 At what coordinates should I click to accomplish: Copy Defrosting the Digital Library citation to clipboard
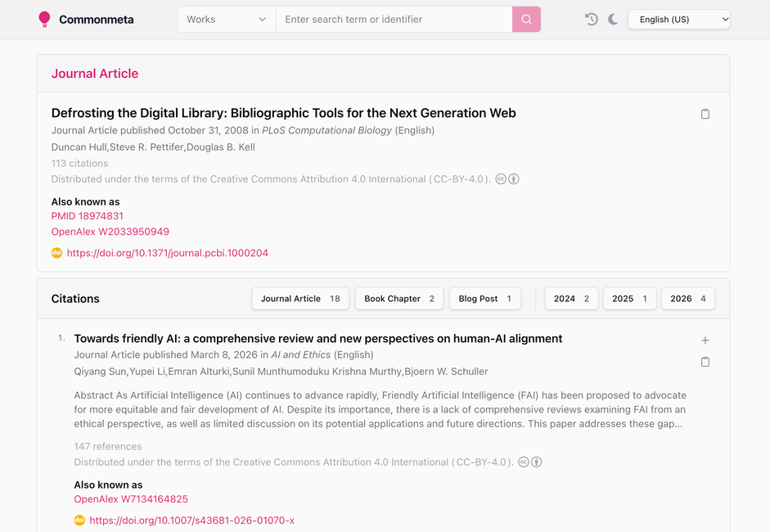pyautogui.click(x=705, y=114)
